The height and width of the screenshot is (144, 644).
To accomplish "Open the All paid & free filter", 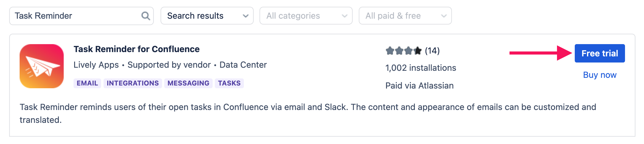I will coord(405,16).
